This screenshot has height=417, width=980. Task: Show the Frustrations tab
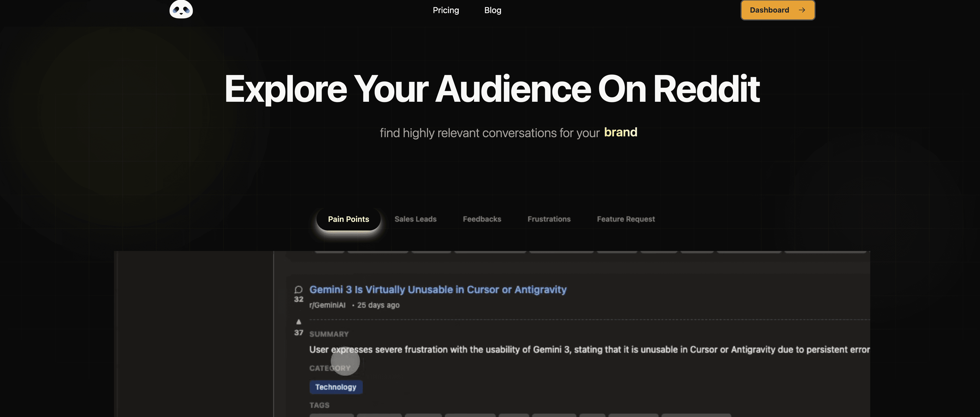(549, 219)
